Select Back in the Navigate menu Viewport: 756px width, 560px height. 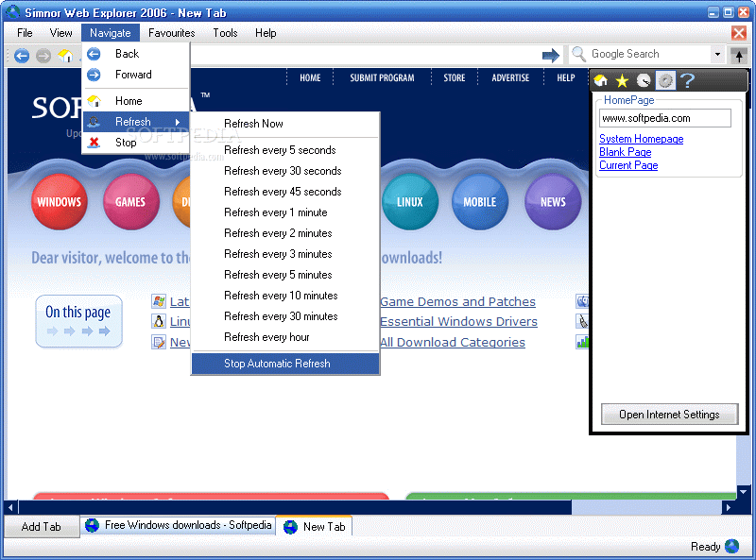coord(136,54)
